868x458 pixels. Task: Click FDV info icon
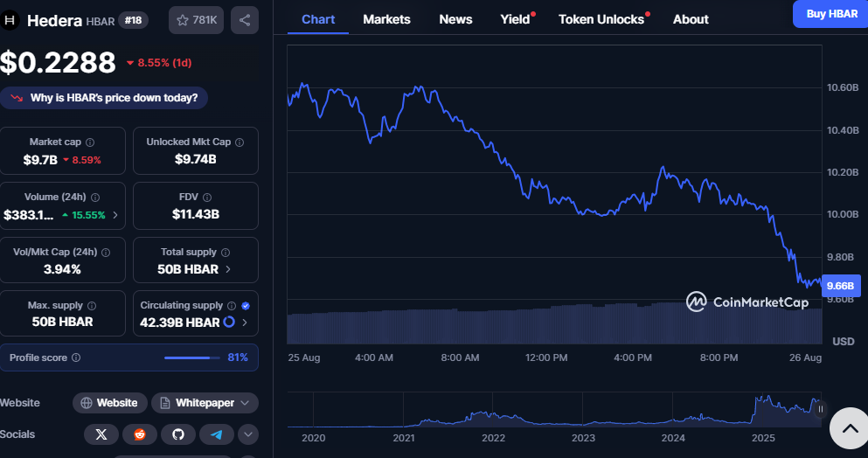tap(207, 198)
